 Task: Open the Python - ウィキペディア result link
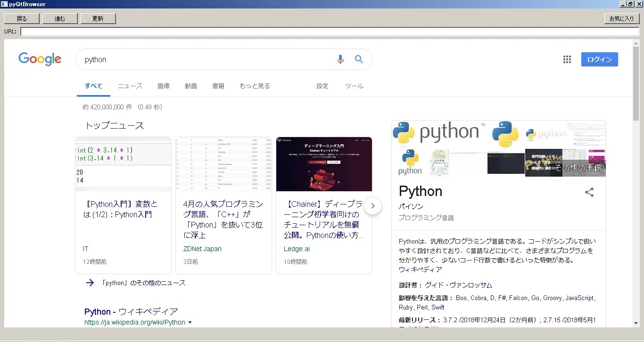click(x=131, y=311)
